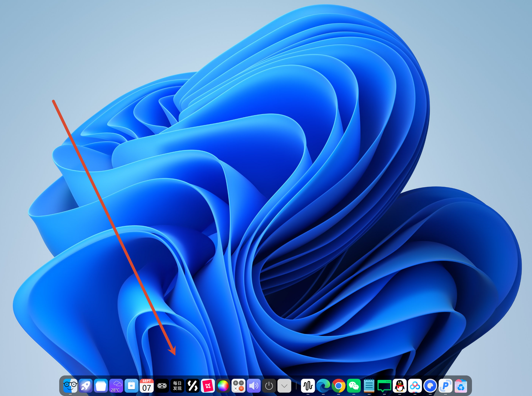Open Baidu Netdisk cloud app in the dock
Image resolution: width=532 pixels, height=396 pixels.
[415, 386]
